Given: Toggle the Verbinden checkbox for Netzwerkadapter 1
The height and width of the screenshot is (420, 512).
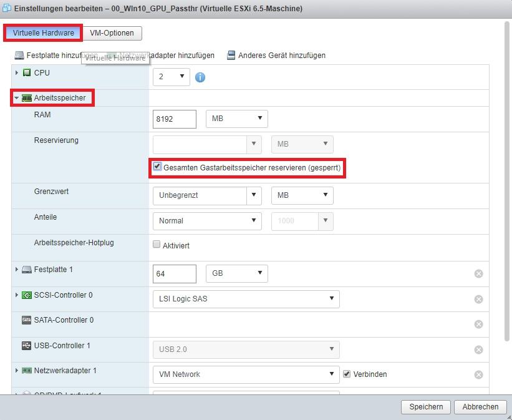Looking at the screenshot, I should 347,374.
